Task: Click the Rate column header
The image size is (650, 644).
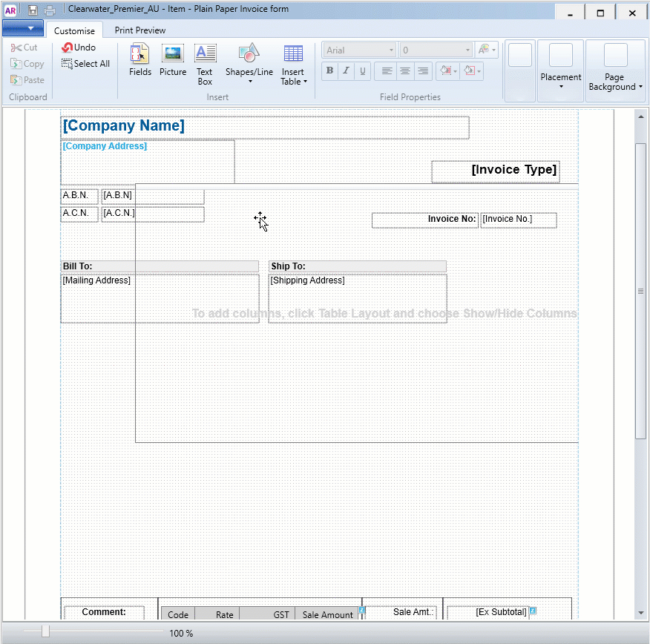Action: point(217,614)
